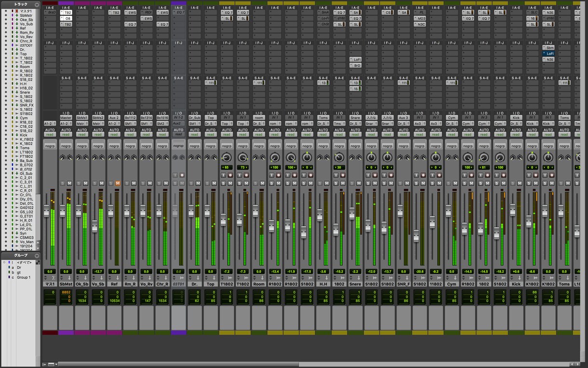The image size is (588, 368).
Task: Open the グループ list popup menu arrow
Action: [37, 255]
